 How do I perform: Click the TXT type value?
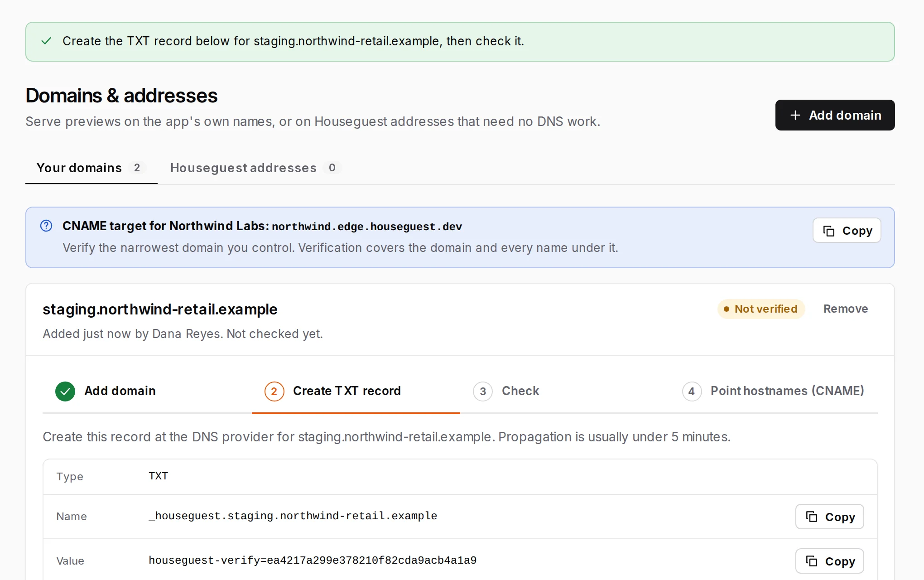point(159,476)
